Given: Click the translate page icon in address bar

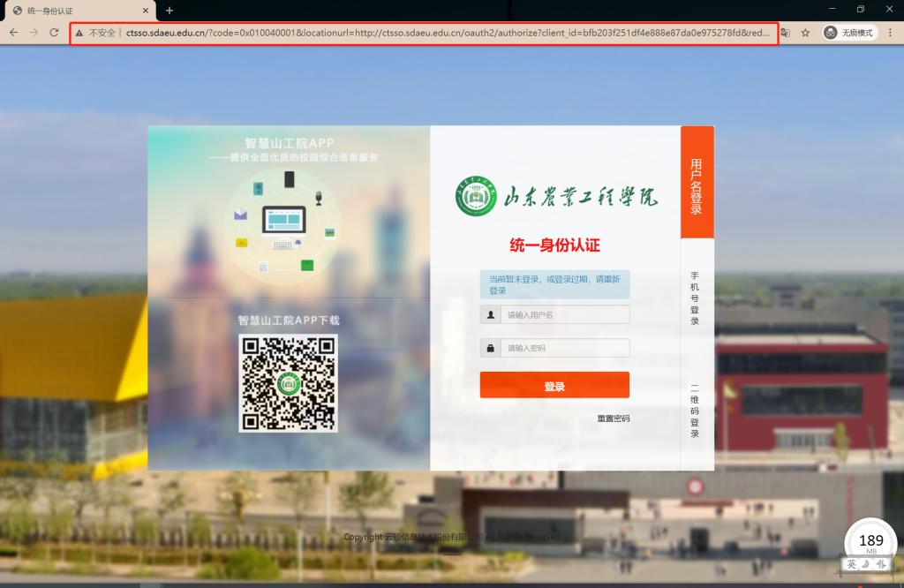Looking at the screenshot, I should point(785,33).
